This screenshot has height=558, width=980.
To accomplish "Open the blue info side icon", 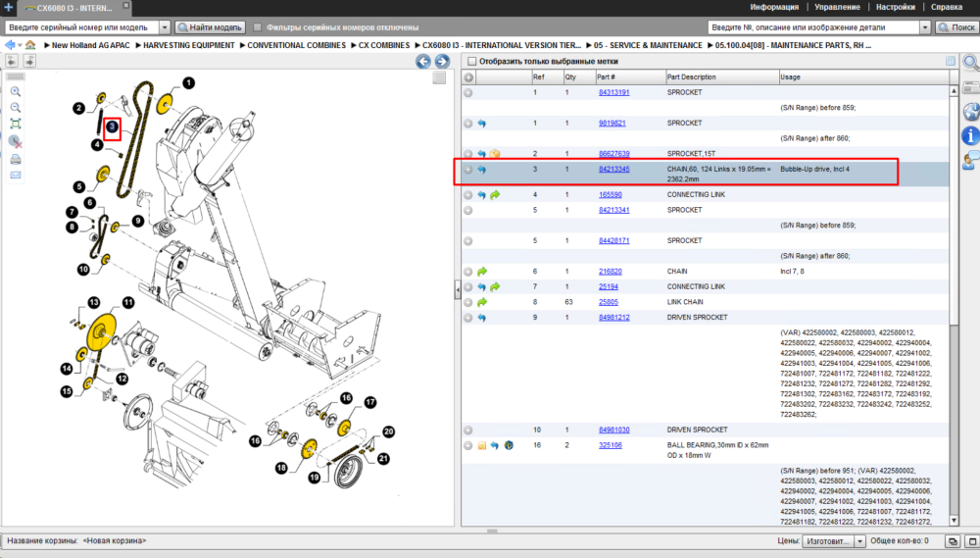I will tap(970, 135).
